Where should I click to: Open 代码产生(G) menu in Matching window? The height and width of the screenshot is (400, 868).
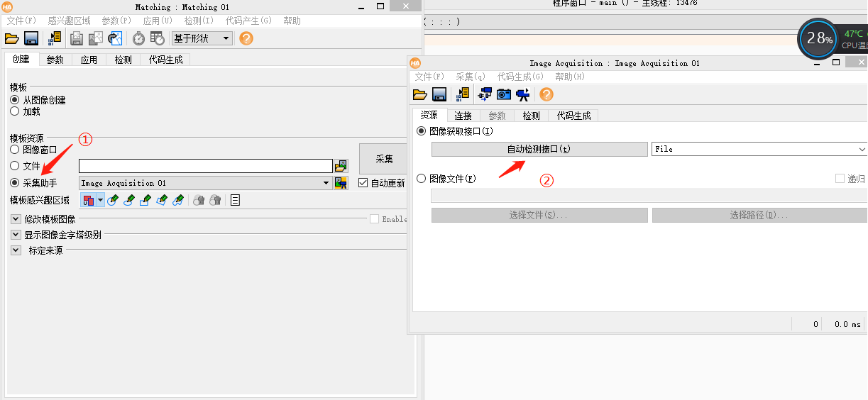(x=248, y=21)
